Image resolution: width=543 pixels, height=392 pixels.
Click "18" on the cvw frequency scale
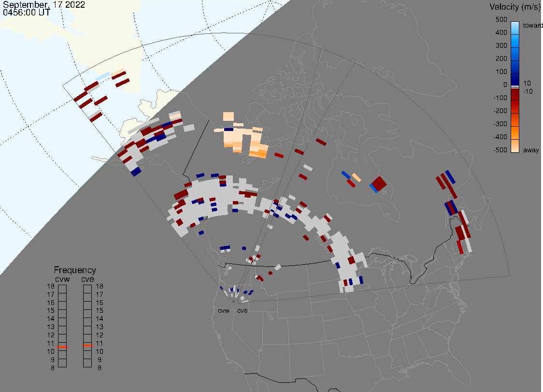click(x=51, y=286)
